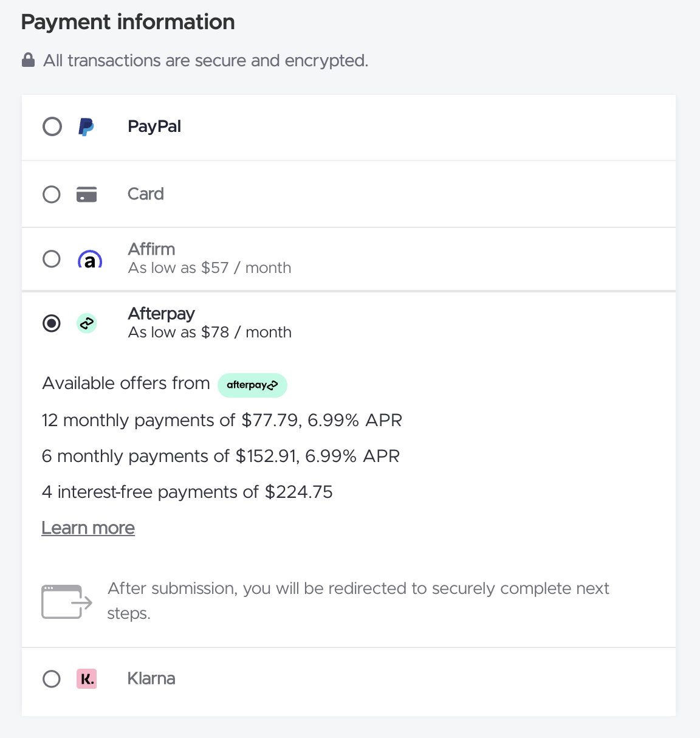This screenshot has width=700, height=738.
Task: Select the Klarna radio button
Action: click(52, 678)
